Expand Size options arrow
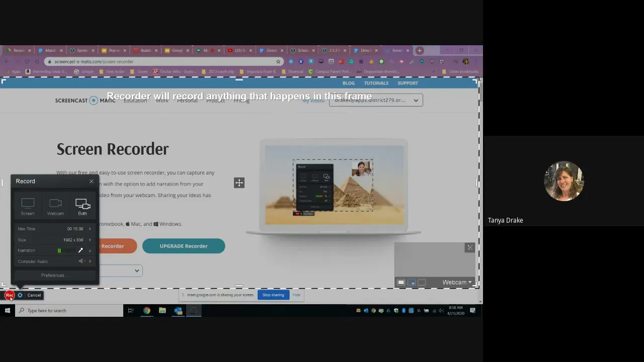This screenshot has width=644, height=362. pos(90,240)
